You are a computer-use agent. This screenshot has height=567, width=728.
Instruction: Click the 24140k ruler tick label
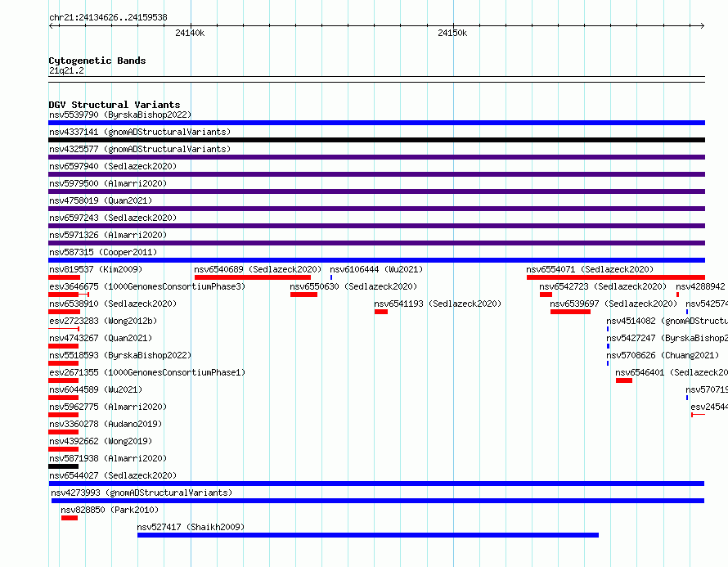(x=190, y=33)
